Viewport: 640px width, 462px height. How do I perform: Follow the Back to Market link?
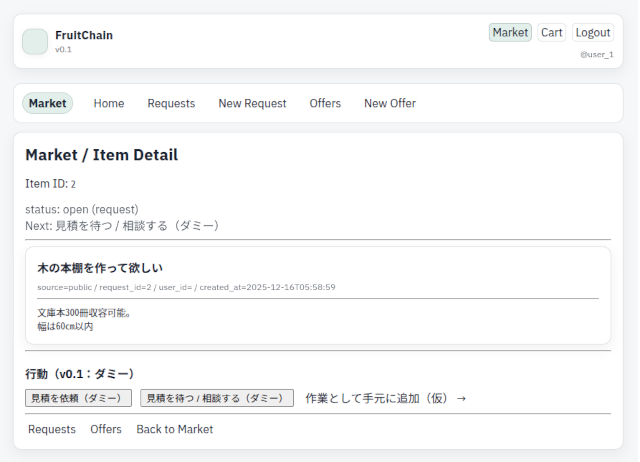[175, 429]
